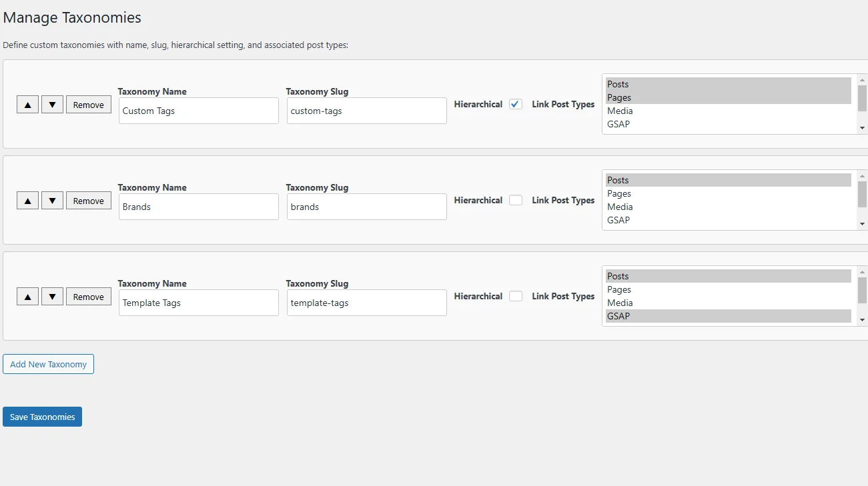Select GSAP in Brands post types list
Viewport: 868px width, 486px height.
(x=618, y=220)
